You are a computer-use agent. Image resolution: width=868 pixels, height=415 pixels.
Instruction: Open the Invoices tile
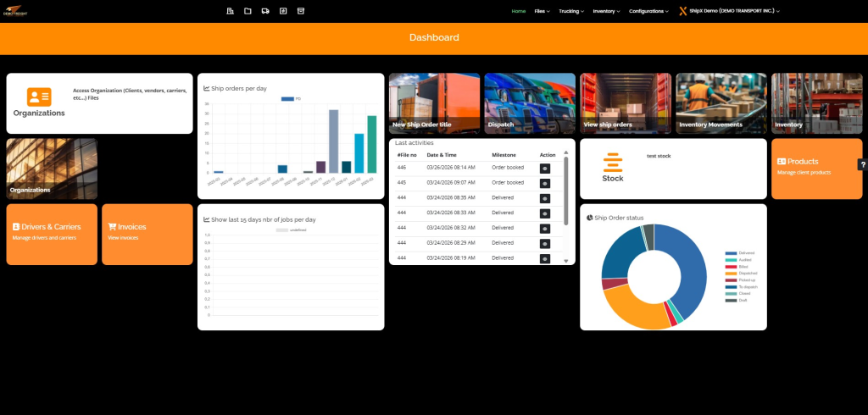(147, 234)
